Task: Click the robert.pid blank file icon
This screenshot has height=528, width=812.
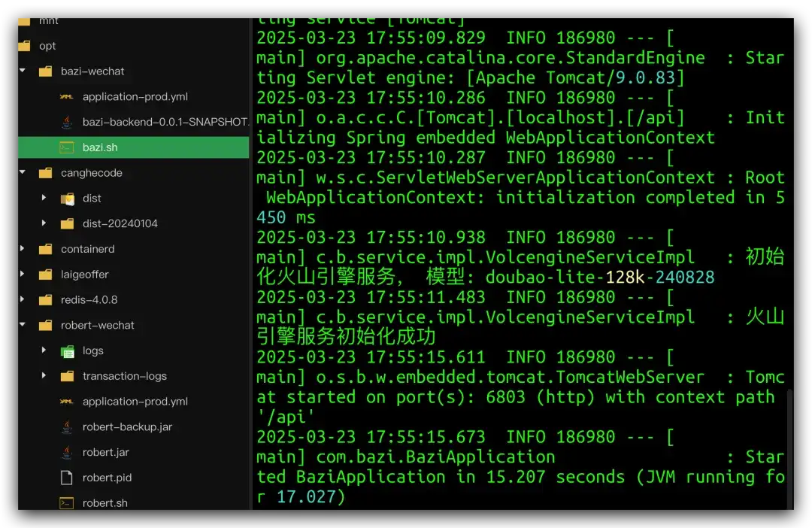Action: [x=67, y=478]
